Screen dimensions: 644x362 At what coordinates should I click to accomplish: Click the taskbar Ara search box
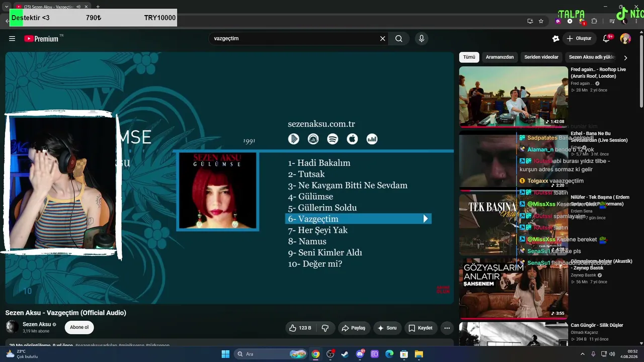coord(271,354)
